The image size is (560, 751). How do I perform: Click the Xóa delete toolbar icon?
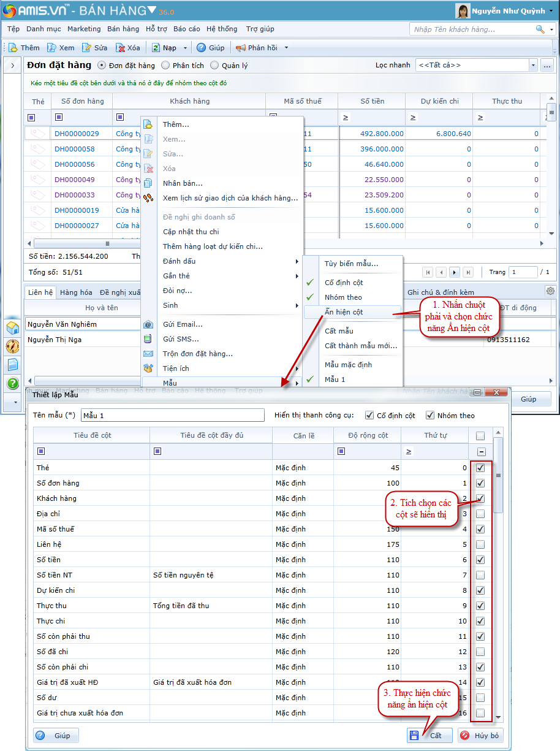click(121, 48)
